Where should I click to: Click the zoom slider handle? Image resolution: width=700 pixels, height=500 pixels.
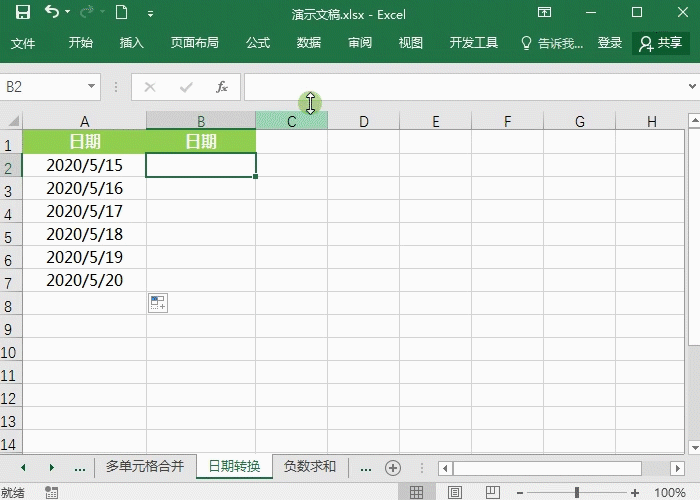point(577,492)
